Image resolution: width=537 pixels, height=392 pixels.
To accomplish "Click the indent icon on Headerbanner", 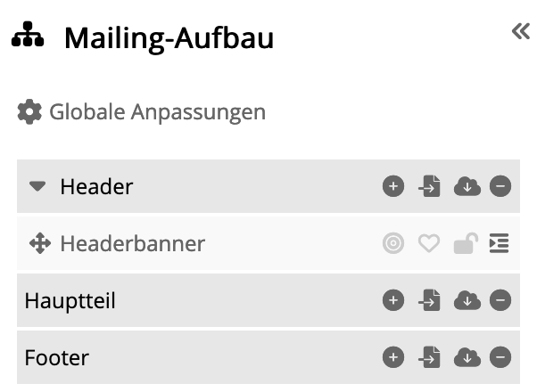I will tap(499, 243).
